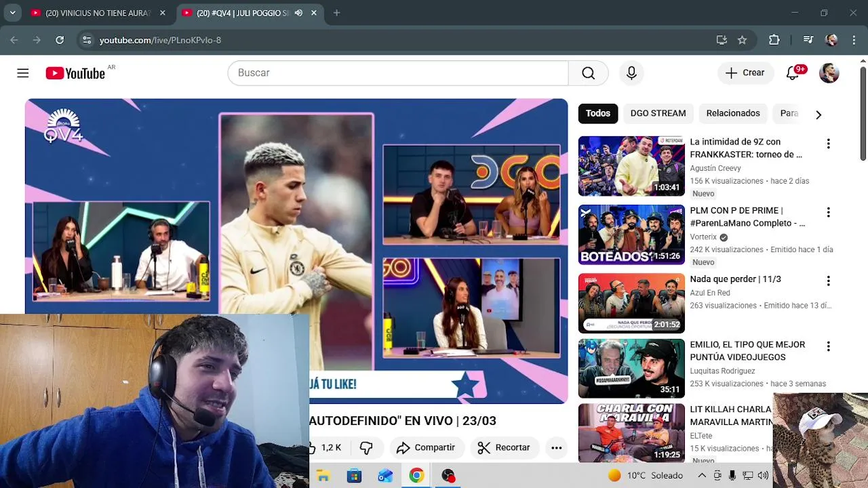Open the PLM CON P DE PRIME thumbnail
This screenshot has height=488, width=868.
(x=631, y=235)
